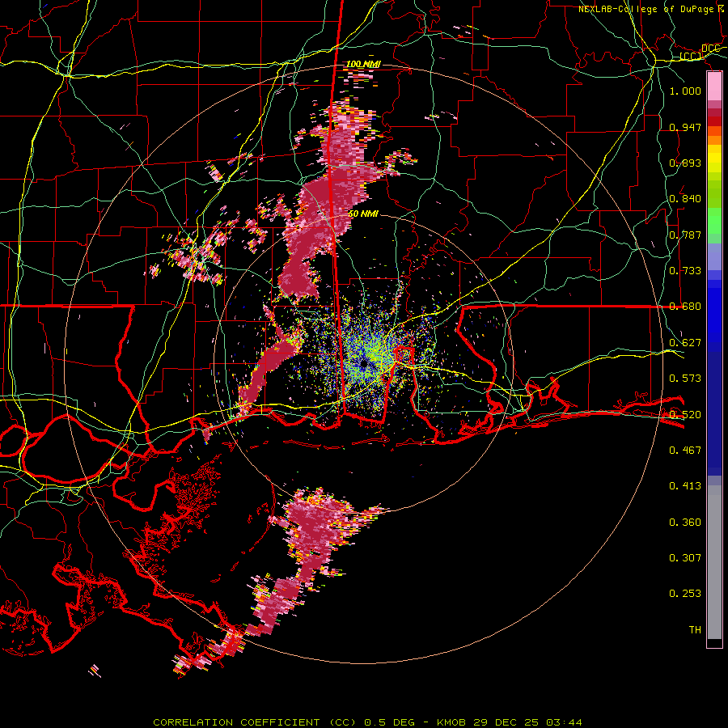Select the 0.787 legend value

(685, 235)
